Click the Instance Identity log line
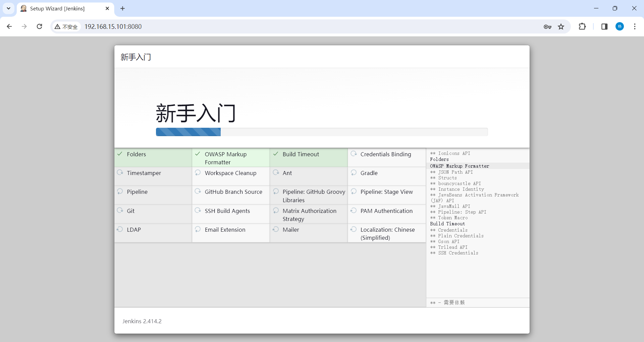Image resolution: width=644 pixels, height=342 pixels. (x=457, y=189)
